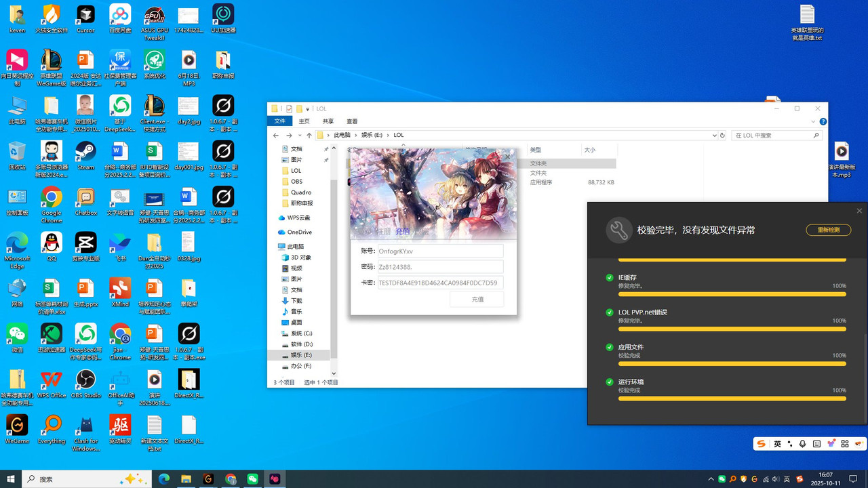Viewport: 868px width, 488px height.
Task: Open Explorer help question mark
Action: pyautogui.click(x=823, y=121)
